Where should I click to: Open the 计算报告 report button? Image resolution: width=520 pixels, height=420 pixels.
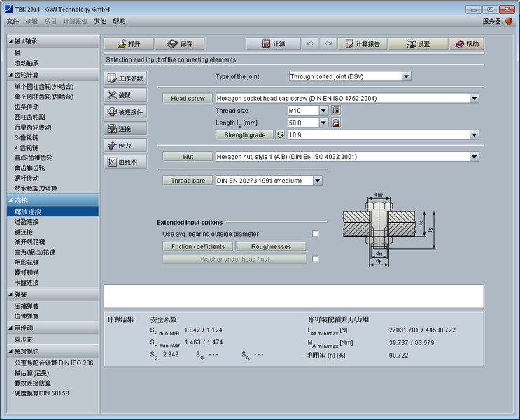[361, 43]
